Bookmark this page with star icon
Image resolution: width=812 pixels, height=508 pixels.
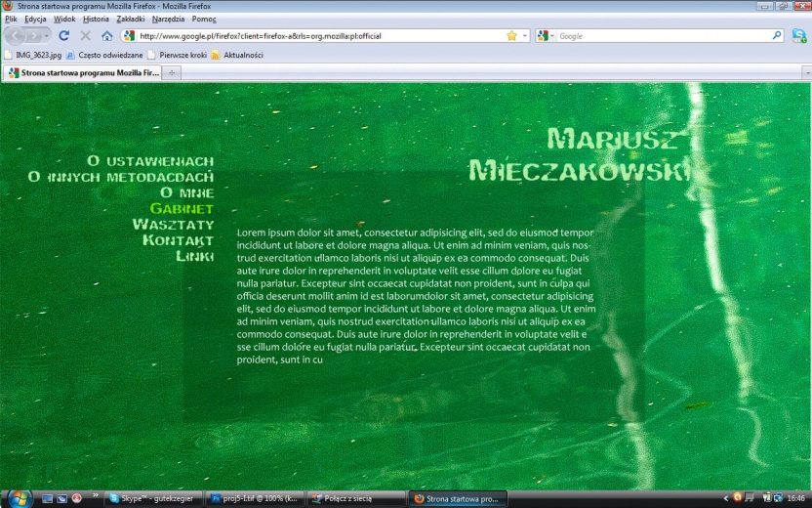coord(511,36)
